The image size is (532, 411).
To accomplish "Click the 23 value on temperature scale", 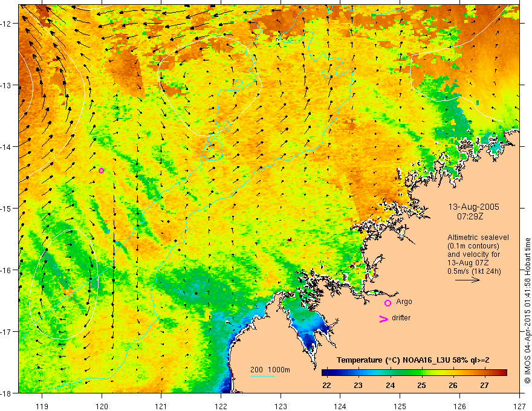I will [x=358, y=385].
